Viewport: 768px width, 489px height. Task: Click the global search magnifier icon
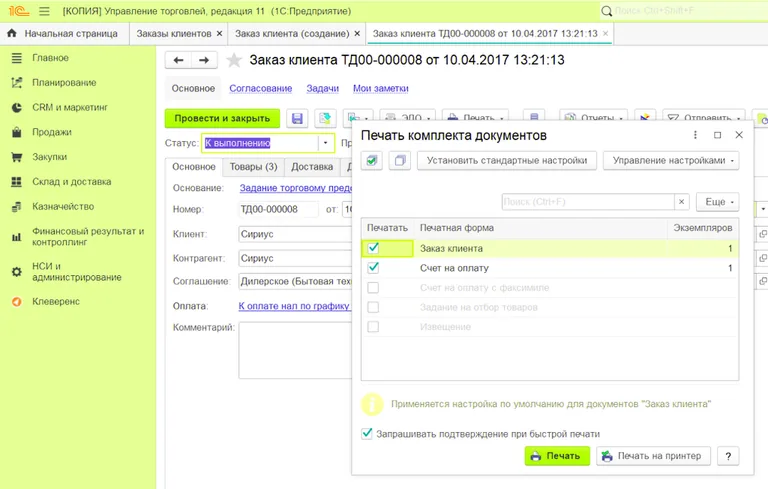click(x=606, y=11)
